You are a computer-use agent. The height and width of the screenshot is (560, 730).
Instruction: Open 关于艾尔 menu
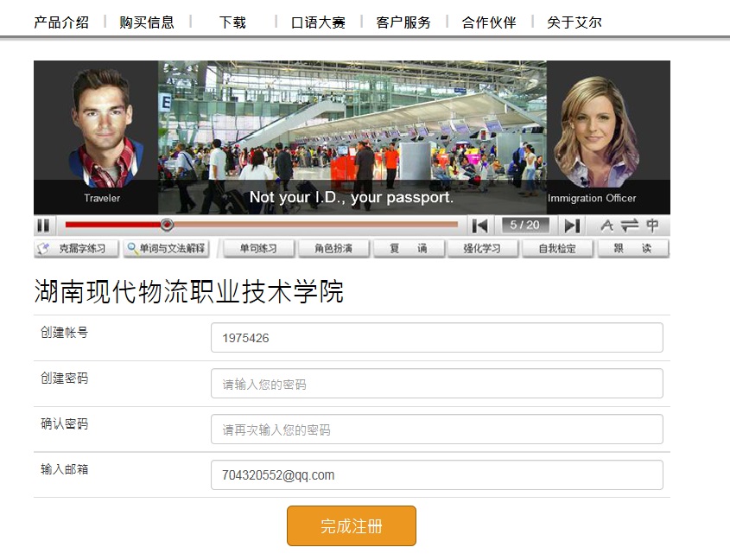pyautogui.click(x=574, y=22)
